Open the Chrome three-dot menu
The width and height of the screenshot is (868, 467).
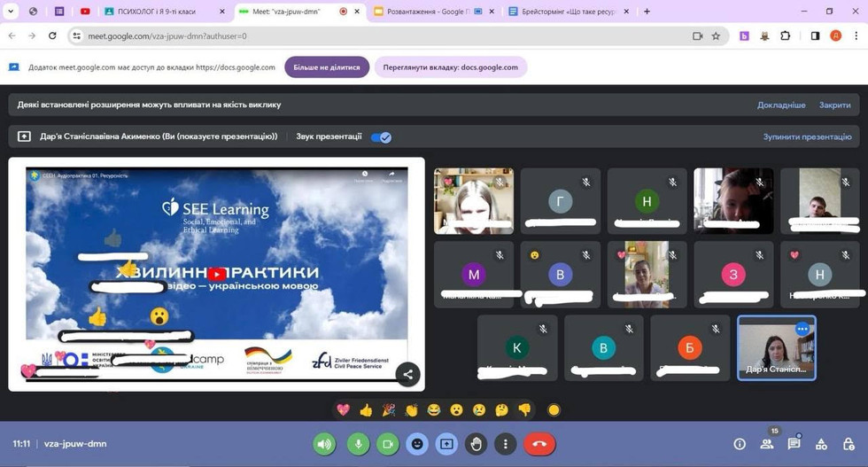(856, 36)
